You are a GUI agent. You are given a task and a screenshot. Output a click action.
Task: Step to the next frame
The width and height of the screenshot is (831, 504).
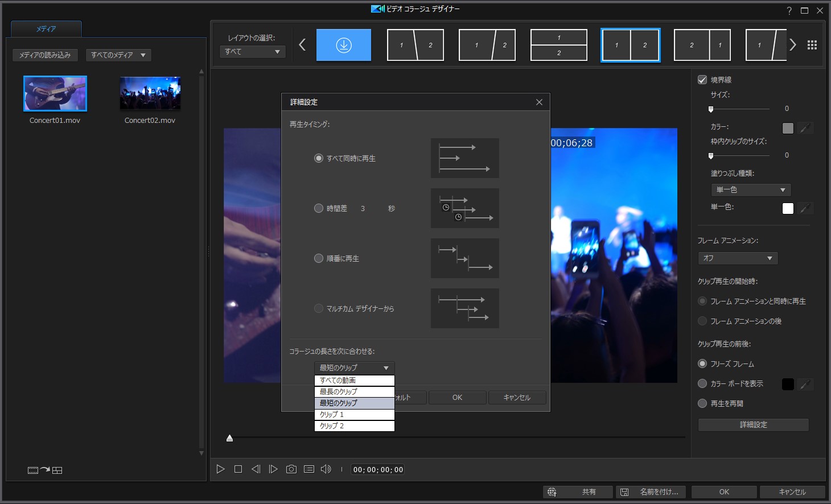tap(273, 469)
